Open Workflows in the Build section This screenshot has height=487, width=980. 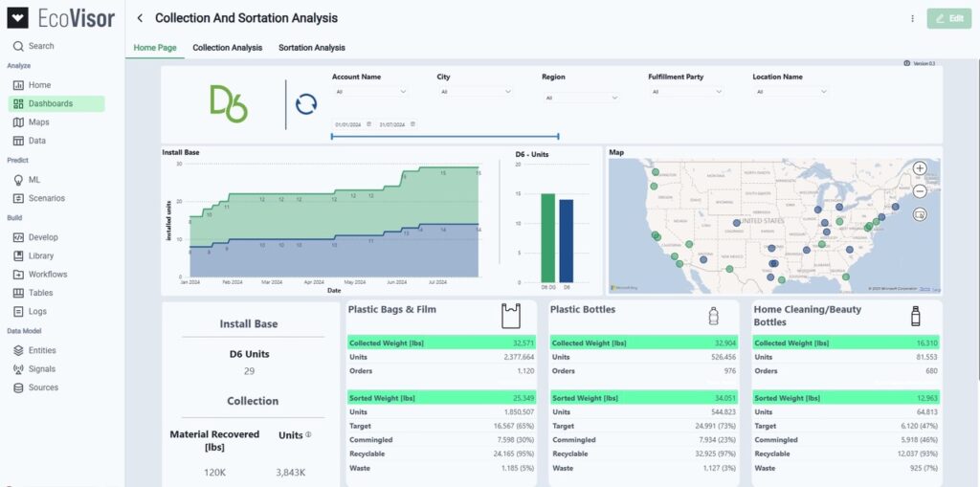coord(48,275)
